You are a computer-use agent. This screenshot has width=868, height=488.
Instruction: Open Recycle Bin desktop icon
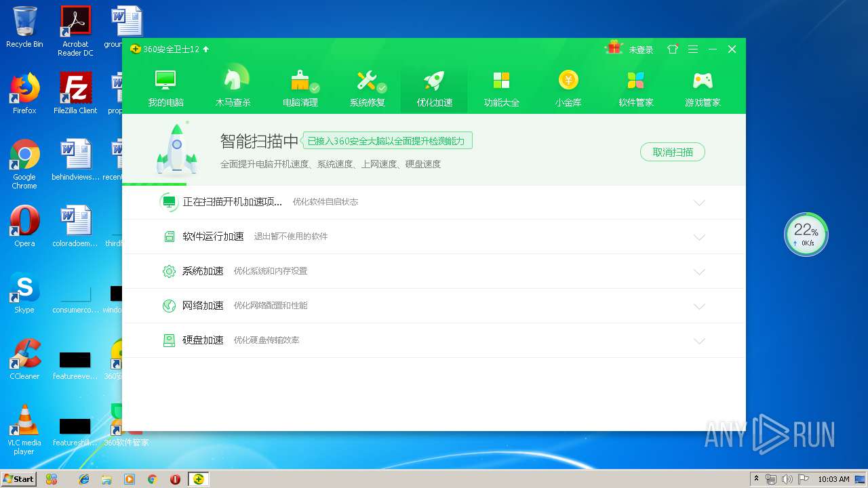click(24, 27)
